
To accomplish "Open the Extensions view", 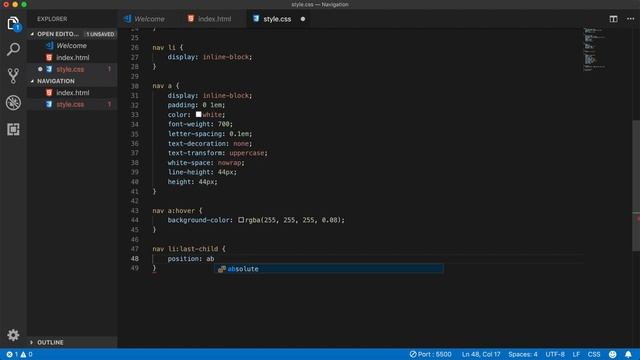I will pyautogui.click(x=13, y=129).
